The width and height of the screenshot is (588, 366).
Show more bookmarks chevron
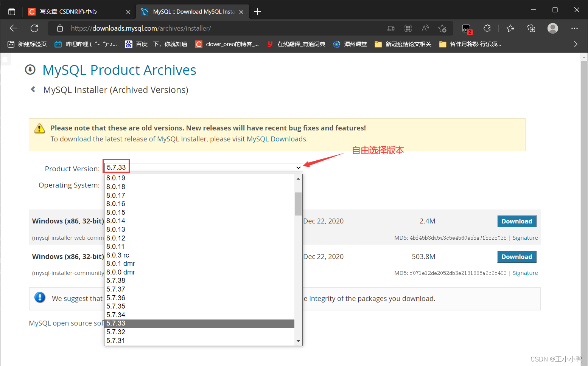[x=576, y=44]
